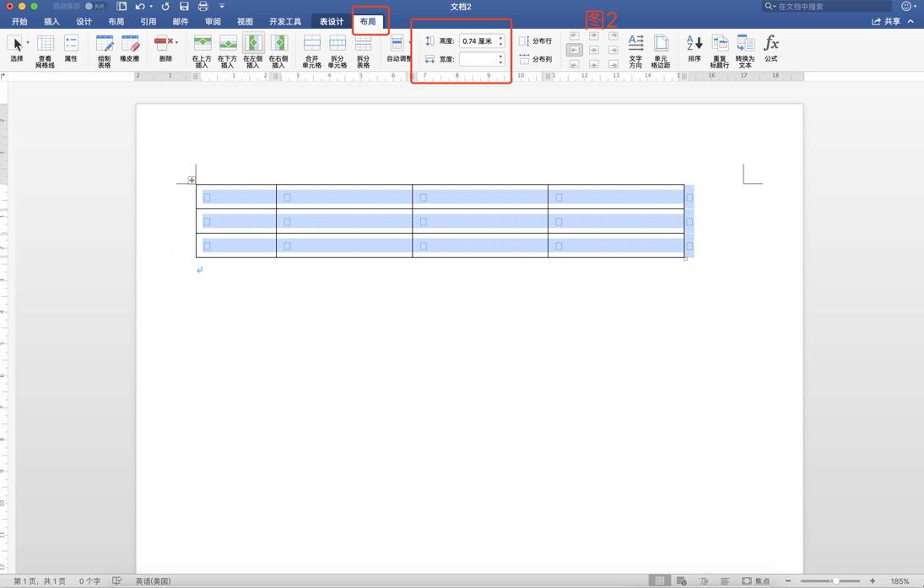Toggle the 自动保存 (AutoSave) switch

95,7
